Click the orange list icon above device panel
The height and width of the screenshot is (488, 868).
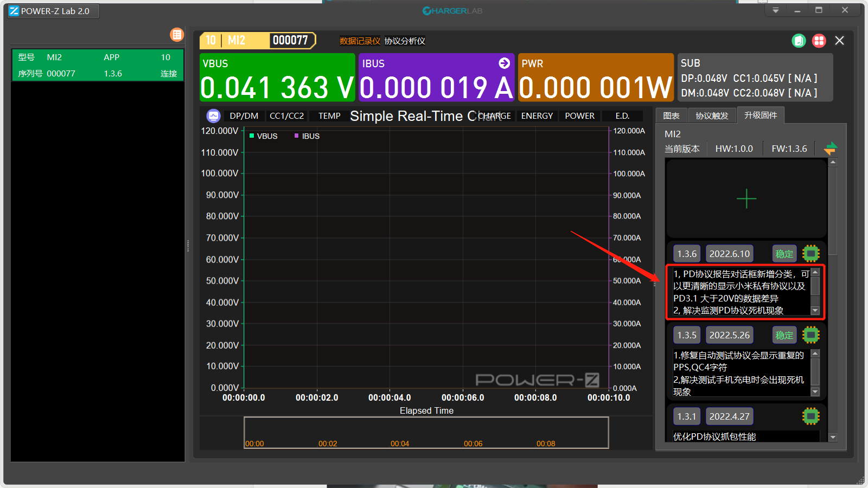point(177,35)
